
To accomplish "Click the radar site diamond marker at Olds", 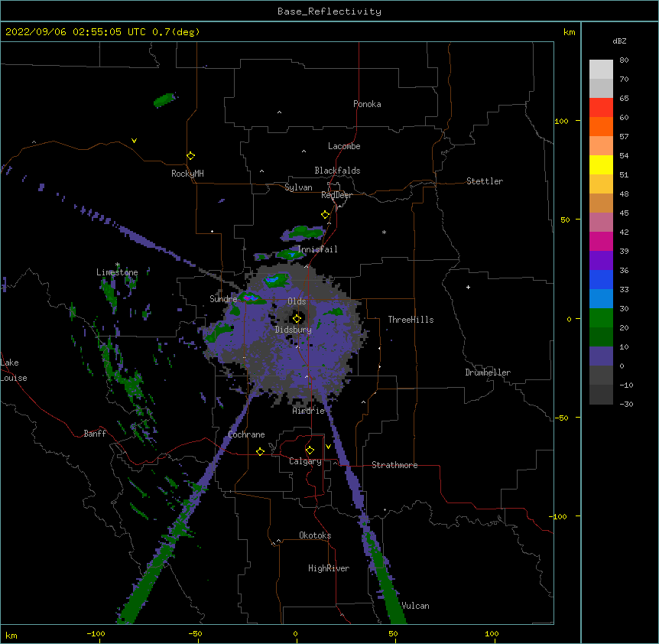I will tap(297, 319).
